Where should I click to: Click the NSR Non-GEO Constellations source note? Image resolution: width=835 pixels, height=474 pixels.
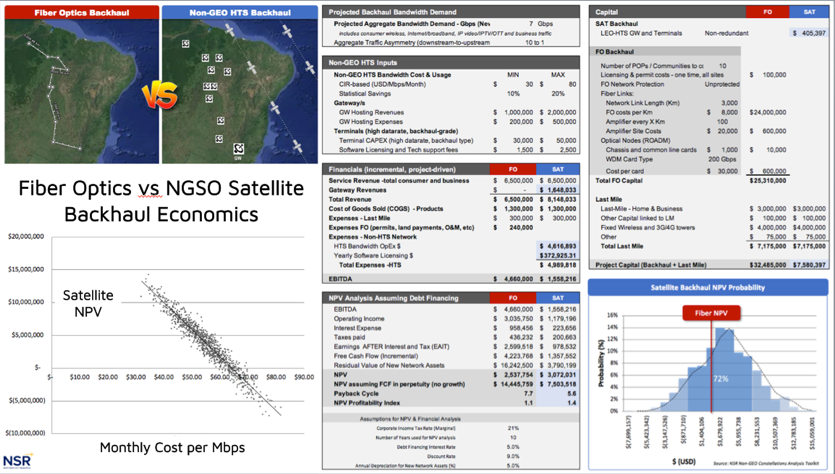[x=766, y=464]
